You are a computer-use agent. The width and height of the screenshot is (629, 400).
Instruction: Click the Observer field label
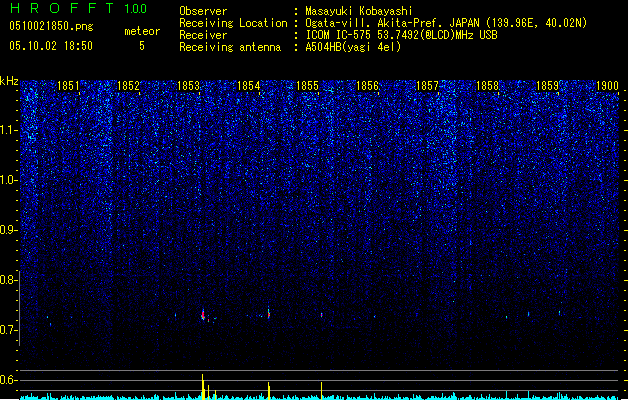pyautogui.click(x=203, y=11)
